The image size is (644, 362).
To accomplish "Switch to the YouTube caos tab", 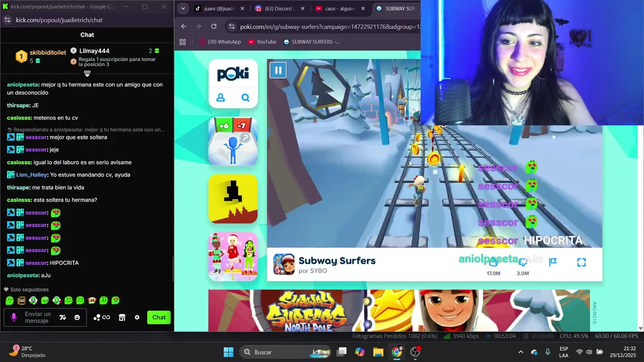I will coord(339,9).
